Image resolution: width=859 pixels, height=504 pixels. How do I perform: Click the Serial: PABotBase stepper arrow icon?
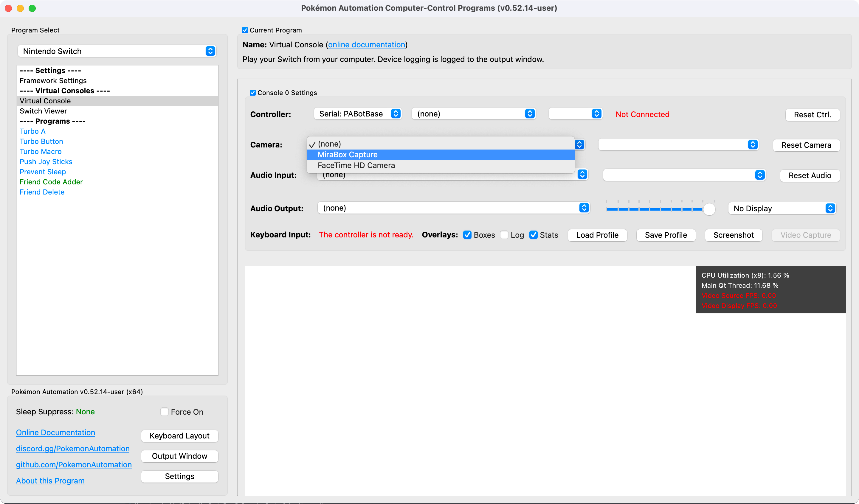coord(396,114)
